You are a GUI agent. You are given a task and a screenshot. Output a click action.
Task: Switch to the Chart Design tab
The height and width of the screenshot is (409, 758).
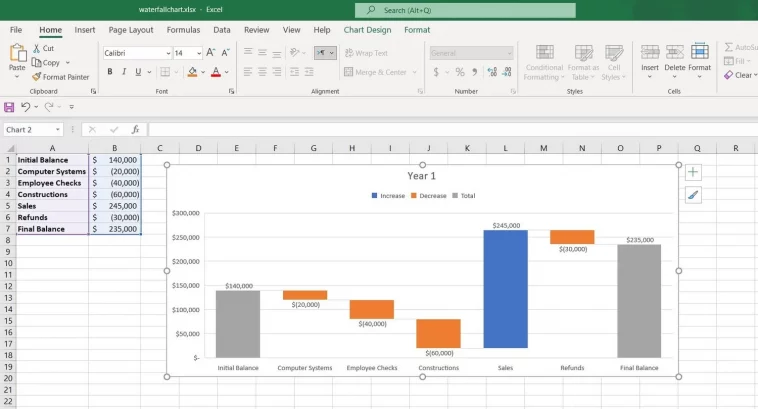[x=367, y=30]
